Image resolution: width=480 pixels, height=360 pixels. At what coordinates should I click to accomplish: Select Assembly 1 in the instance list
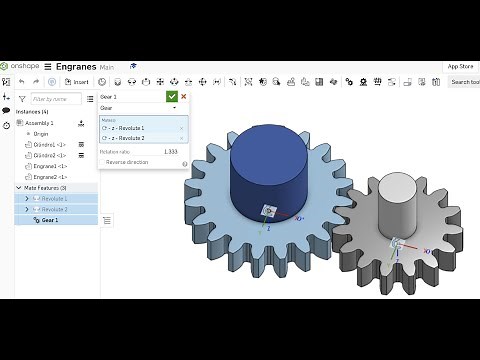[x=39, y=123]
